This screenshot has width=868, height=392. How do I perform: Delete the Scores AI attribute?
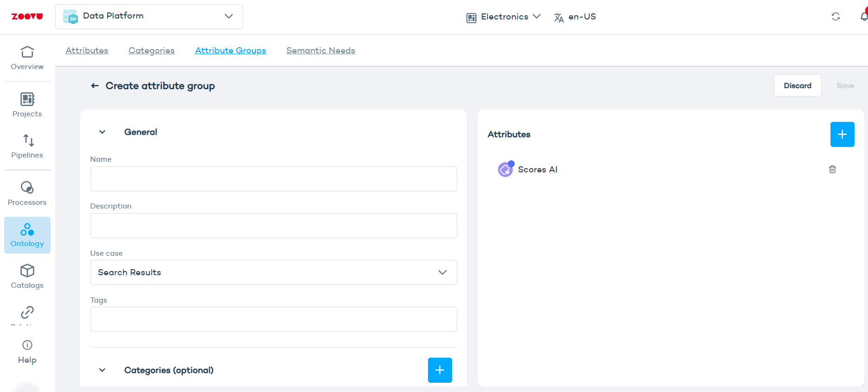pyautogui.click(x=832, y=169)
